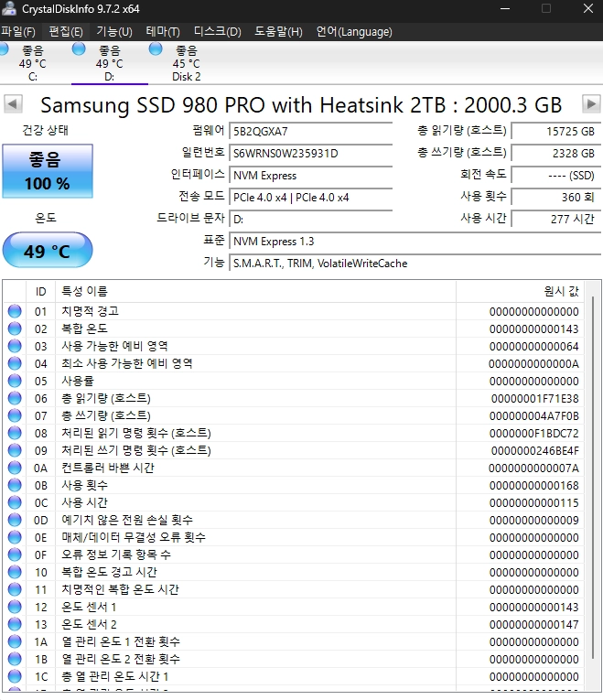Click the serial number field S6WRNS0W235931D
603x700 pixels.
pyautogui.click(x=310, y=154)
